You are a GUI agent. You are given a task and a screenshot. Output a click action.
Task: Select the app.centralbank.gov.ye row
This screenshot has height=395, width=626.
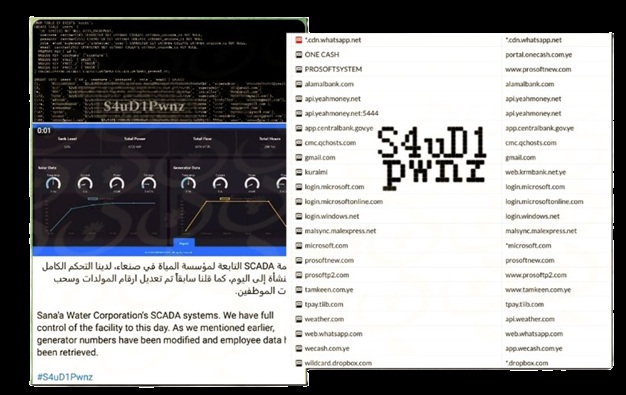coord(451,128)
